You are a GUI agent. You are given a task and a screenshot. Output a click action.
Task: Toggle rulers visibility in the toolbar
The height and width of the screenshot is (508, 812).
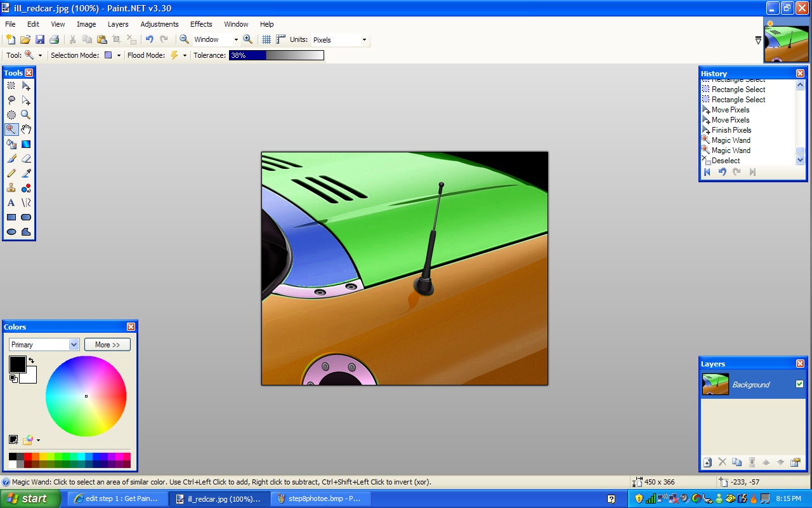279,39
